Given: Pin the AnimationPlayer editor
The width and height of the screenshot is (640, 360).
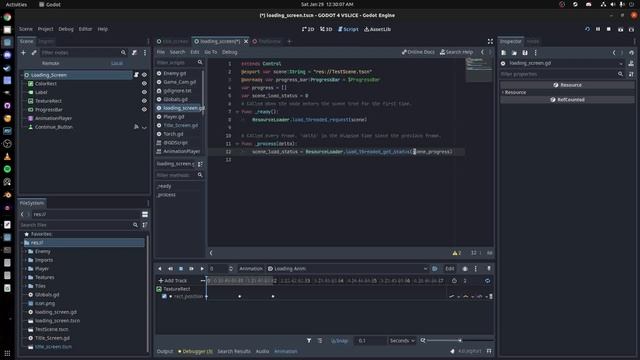Looking at the screenshot, I should click(x=489, y=269).
